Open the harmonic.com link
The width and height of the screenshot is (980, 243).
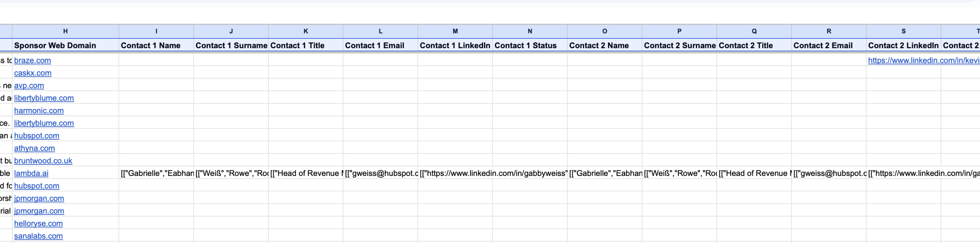(39, 110)
